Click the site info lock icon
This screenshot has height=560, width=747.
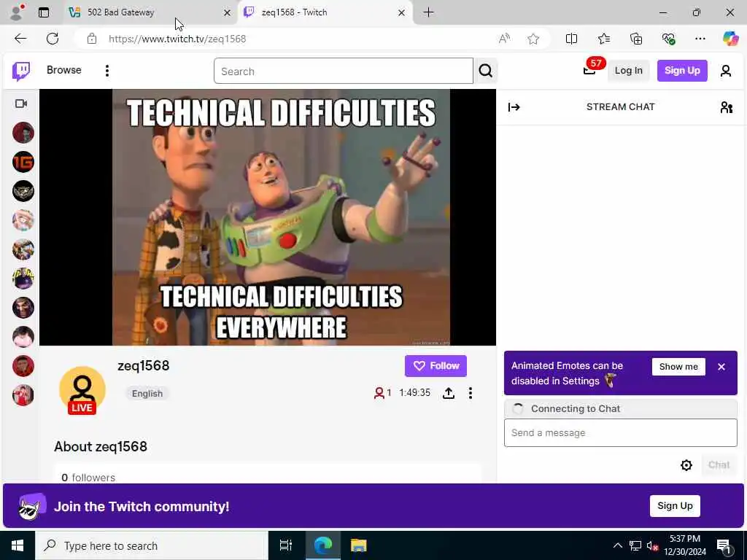pos(92,39)
